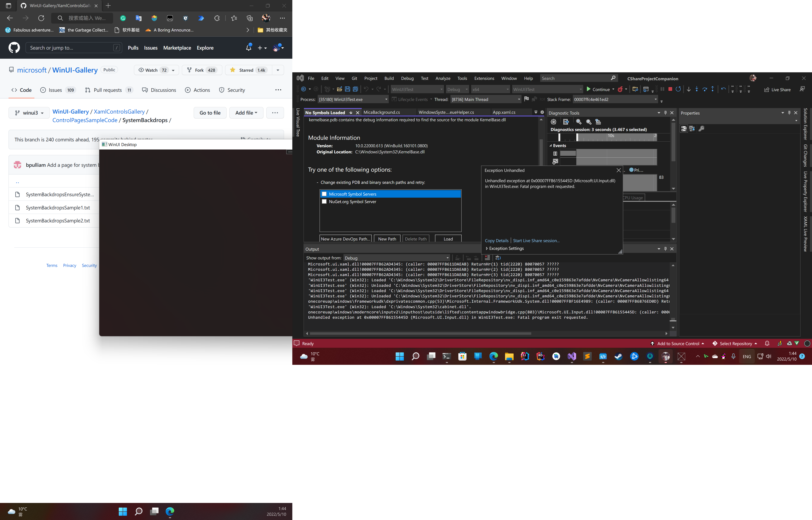Viewport: 812px width, 520px height.
Task: Open the Pull requests tab on GitHub
Action: 109,90
